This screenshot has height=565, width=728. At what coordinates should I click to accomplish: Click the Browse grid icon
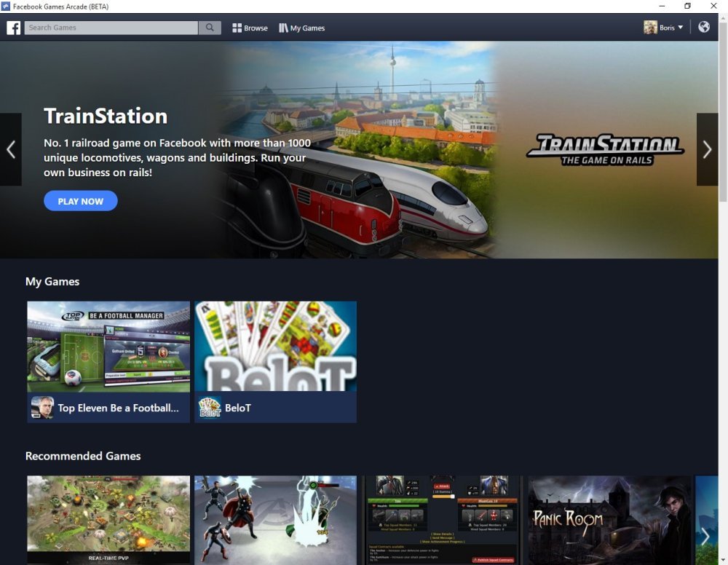[237, 28]
